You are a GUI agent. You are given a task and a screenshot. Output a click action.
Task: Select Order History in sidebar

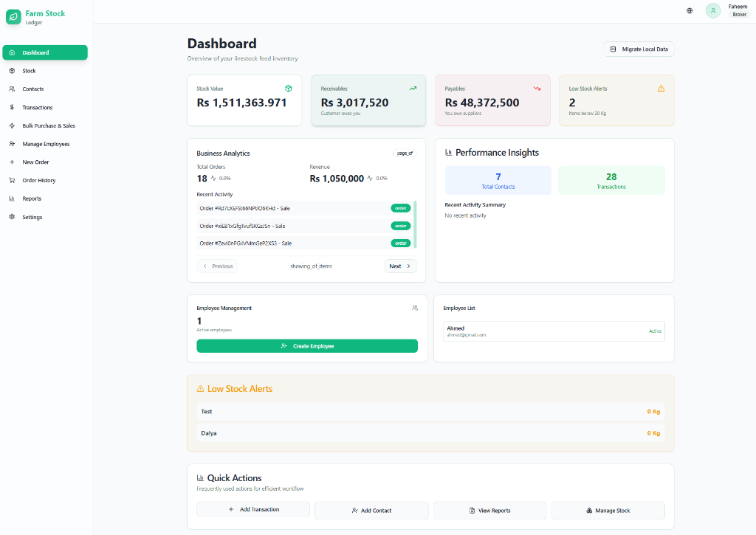pyautogui.click(x=38, y=181)
